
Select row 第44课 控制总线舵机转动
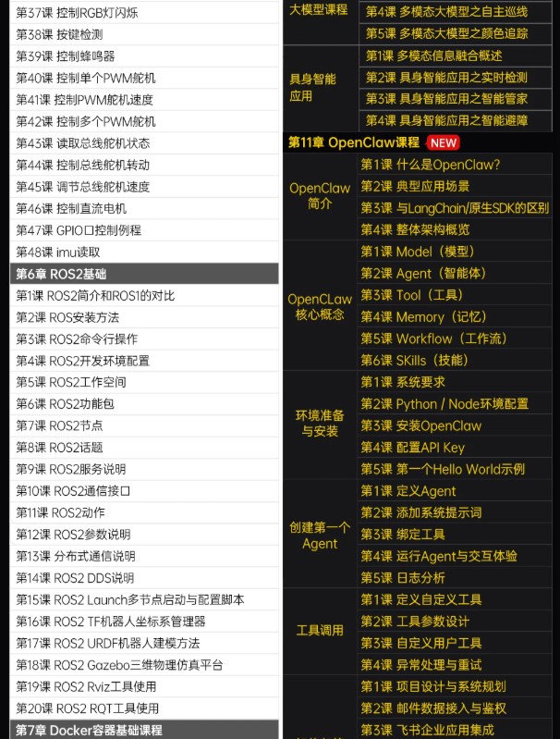(x=144, y=165)
